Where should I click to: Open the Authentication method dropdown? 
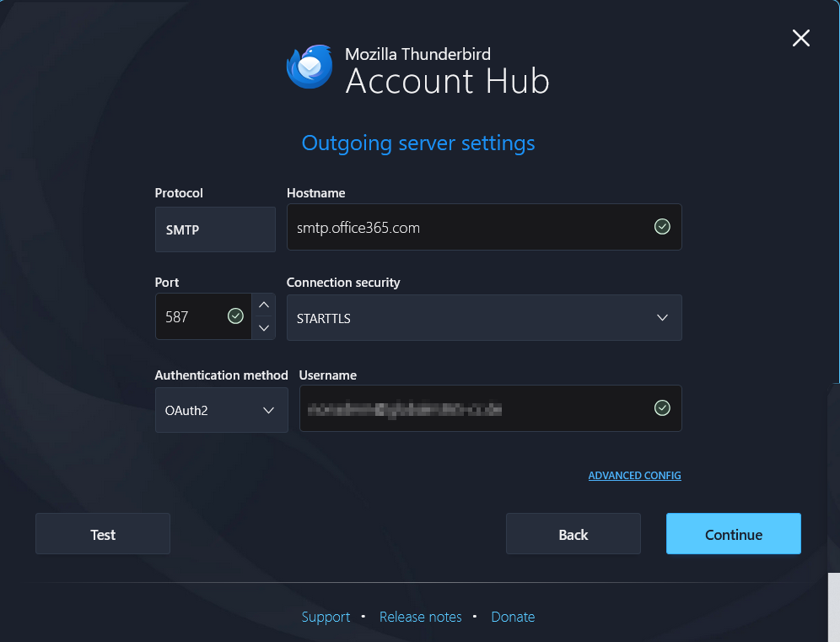[x=222, y=410]
